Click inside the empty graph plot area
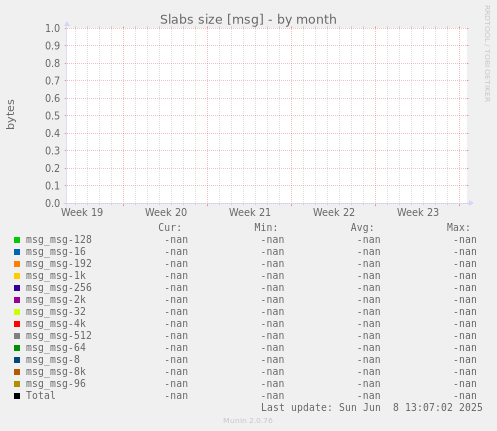Image resolution: width=497 pixels, height=431 pixels. 267,116
